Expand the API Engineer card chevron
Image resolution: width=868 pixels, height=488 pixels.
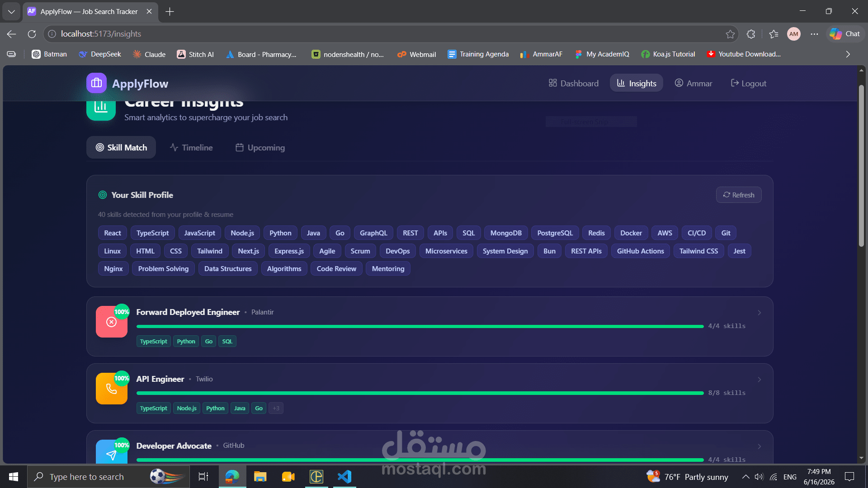tap(759, 380)
